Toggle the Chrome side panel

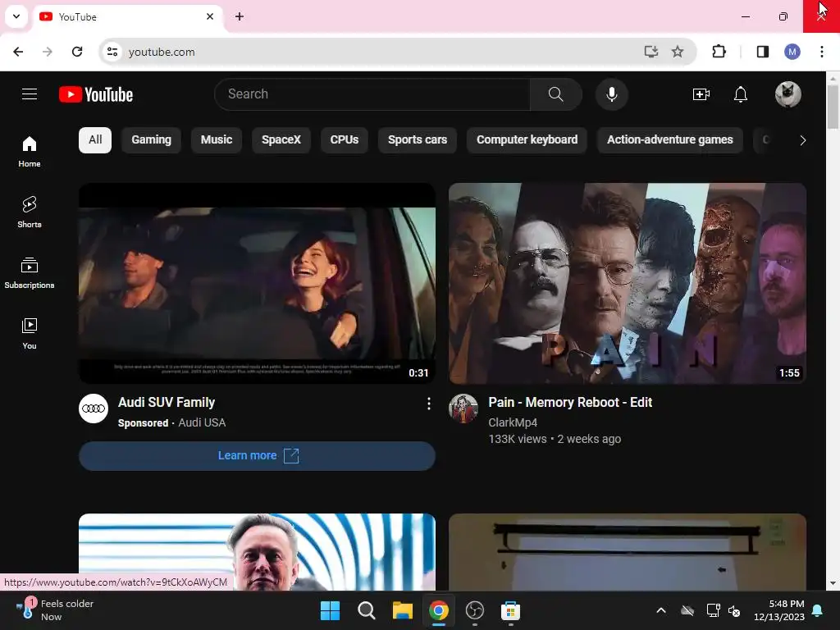[x=762, y=52]
